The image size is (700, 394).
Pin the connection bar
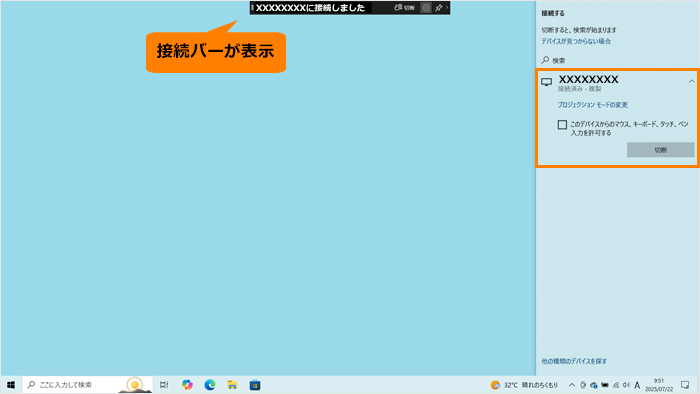tap(438, 8)
